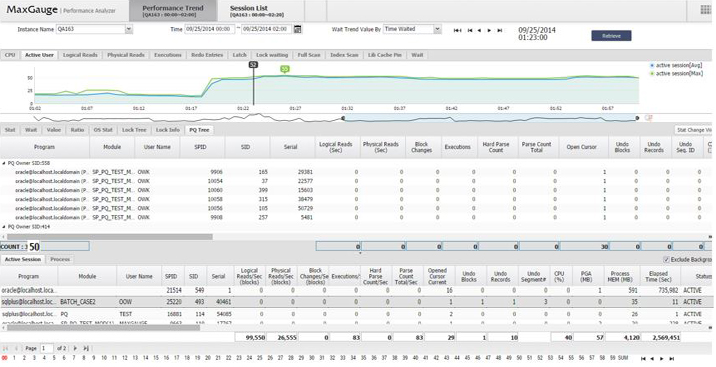This screenshot has width=716, height=367.
Task: Open the Lock Info tab
Action: point(168,130)
